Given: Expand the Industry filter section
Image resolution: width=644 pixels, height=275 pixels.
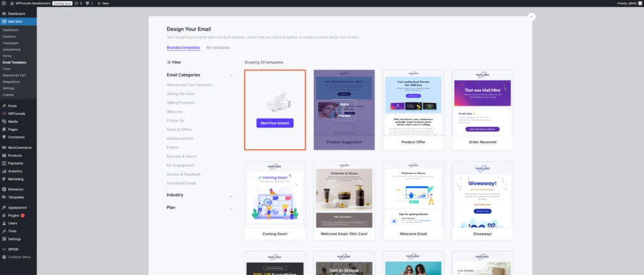Looking at the screenshot, I should (231, 195).
